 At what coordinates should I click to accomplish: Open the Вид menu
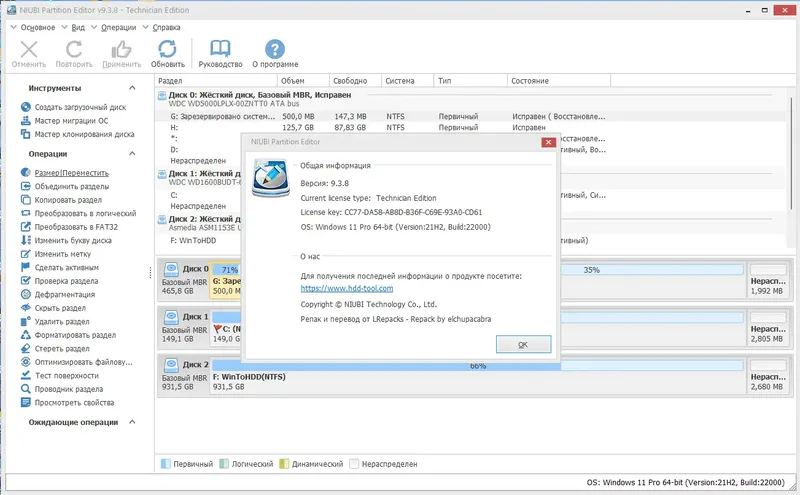(x=73, y=28)
